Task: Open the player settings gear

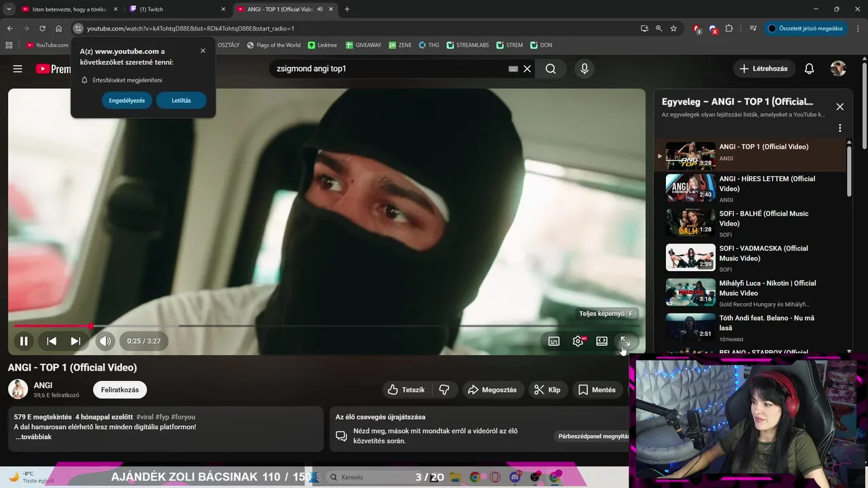Action: tap(578, 341)
